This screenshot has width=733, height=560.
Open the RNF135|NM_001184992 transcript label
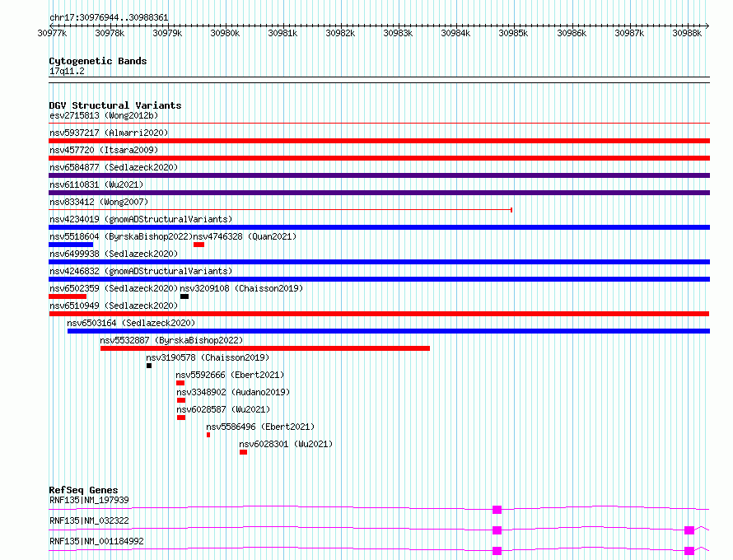tap(96, 541)
